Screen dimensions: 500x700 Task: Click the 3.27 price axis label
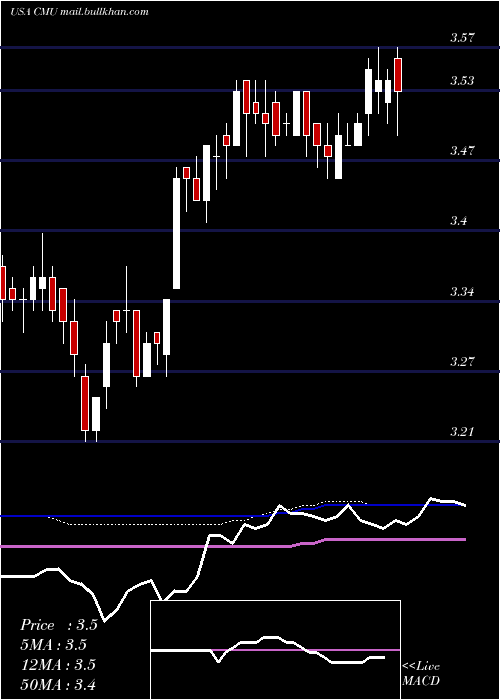[x=462, y=361]
